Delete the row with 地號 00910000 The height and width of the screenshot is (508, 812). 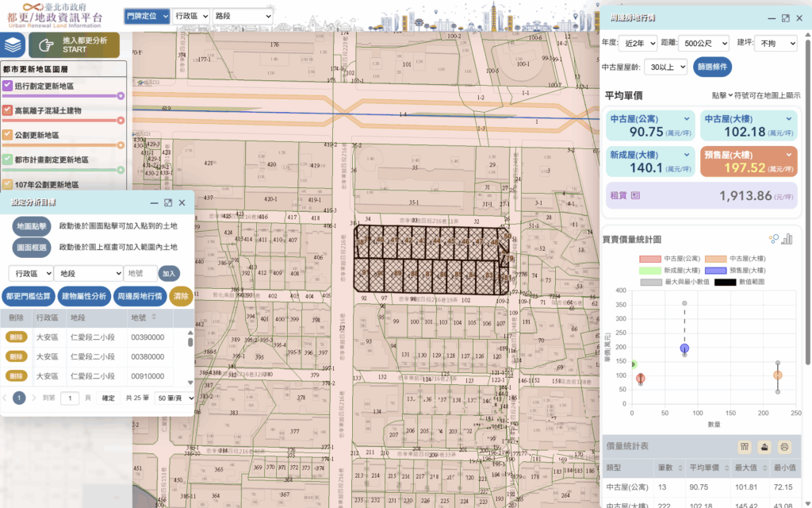17,375
